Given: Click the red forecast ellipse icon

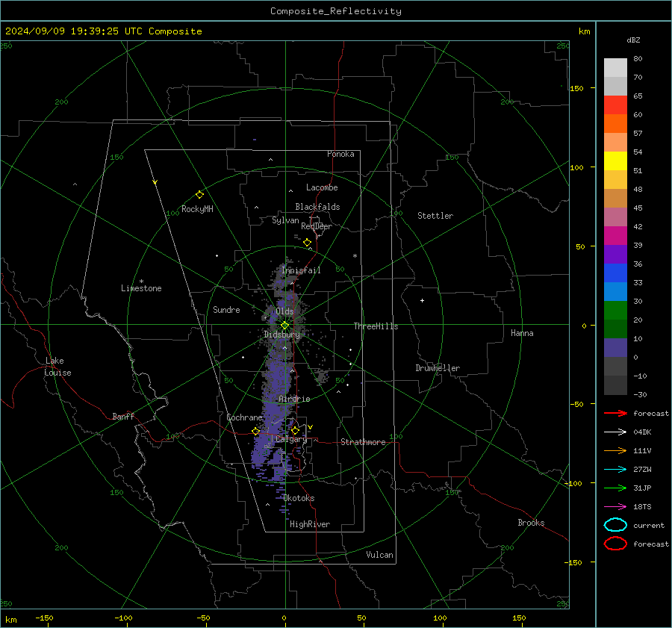Looking at the screenshot, I should click(x=615, y=544).
